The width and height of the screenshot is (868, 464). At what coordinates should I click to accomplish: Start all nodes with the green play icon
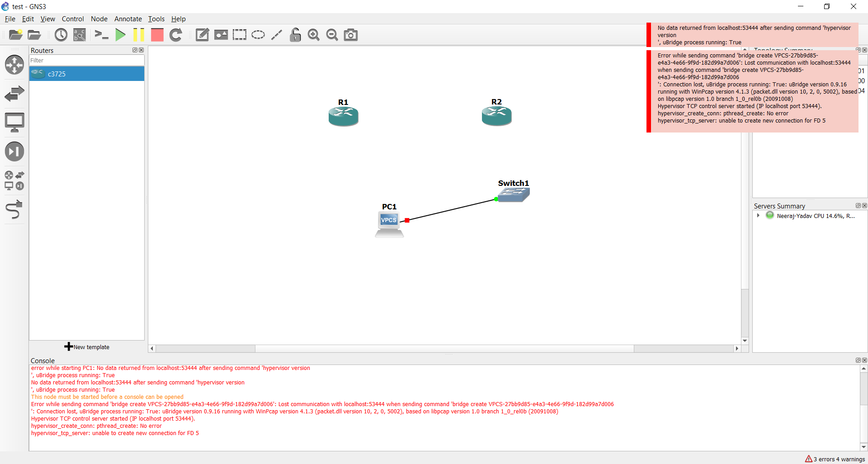120,35
